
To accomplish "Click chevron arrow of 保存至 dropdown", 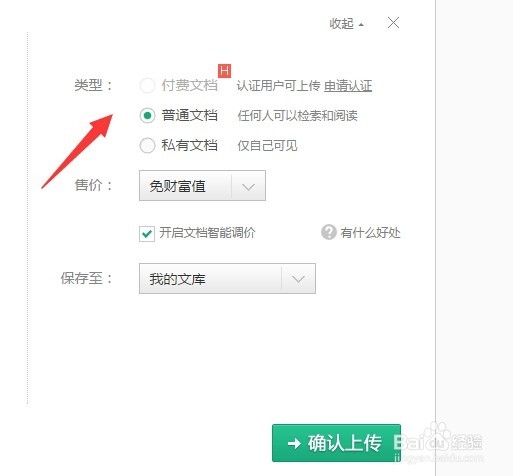I will [x=298, y=279].
